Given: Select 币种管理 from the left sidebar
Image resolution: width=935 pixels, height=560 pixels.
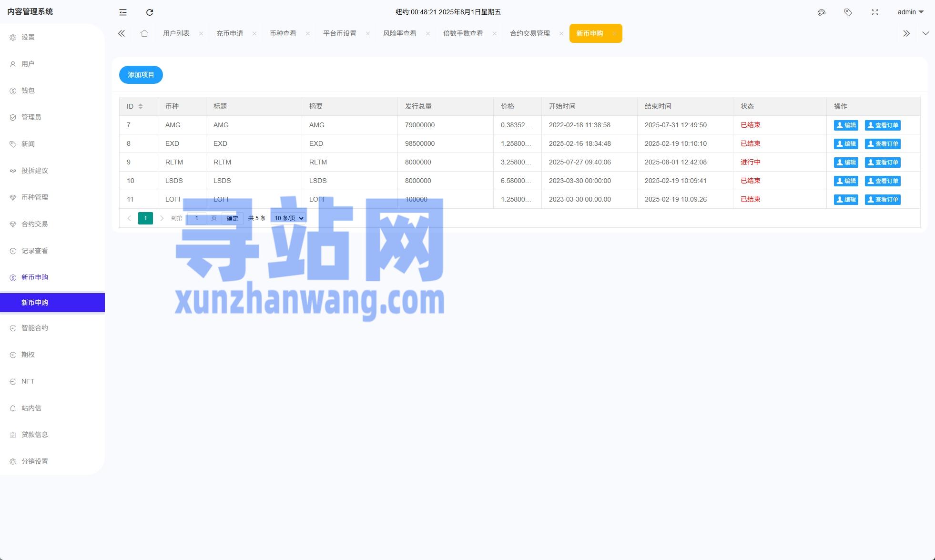Looking at the screenshot, I should coord(34,197).
